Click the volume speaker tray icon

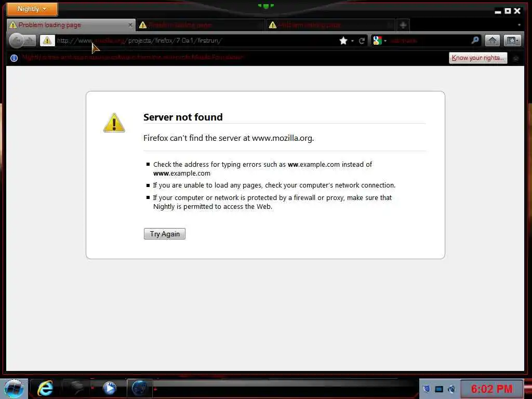451,389
